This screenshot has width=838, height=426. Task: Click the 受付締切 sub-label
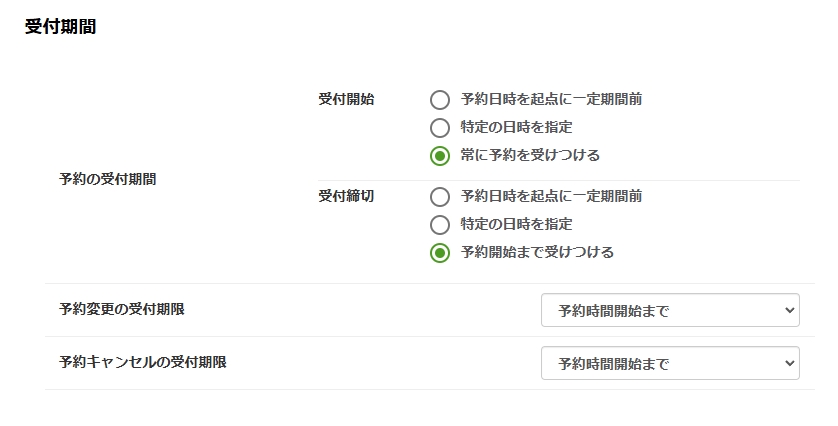(x=346, y=196)
